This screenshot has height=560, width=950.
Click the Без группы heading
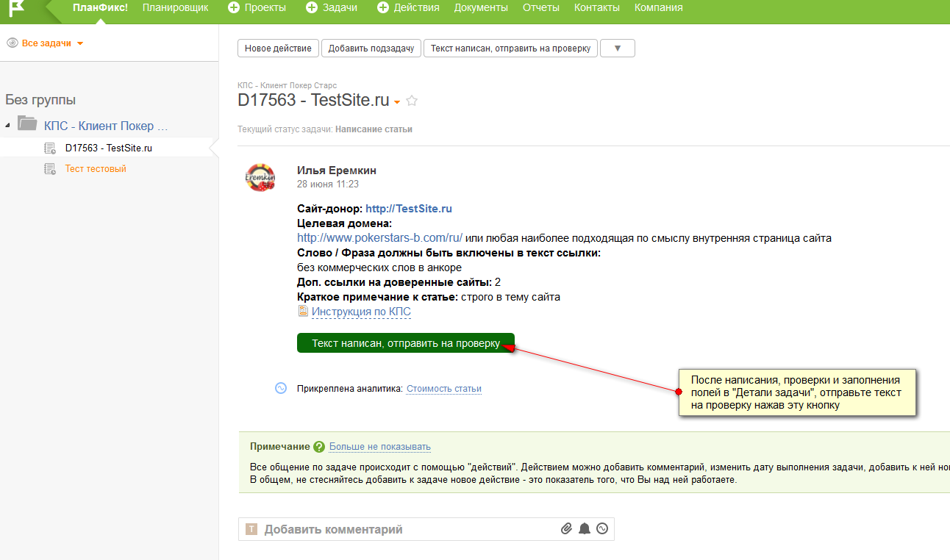tap(40, 100)
